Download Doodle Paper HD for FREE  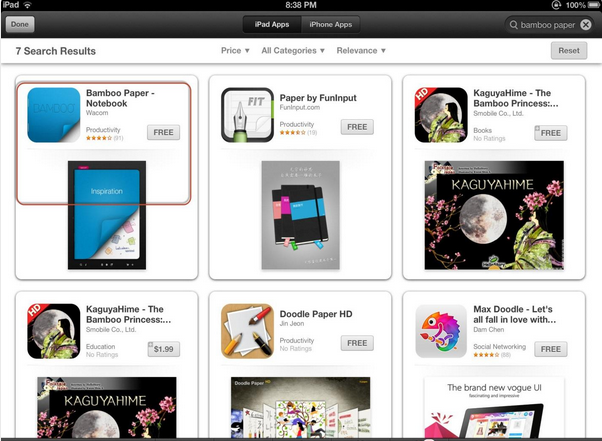coord(357,343)
